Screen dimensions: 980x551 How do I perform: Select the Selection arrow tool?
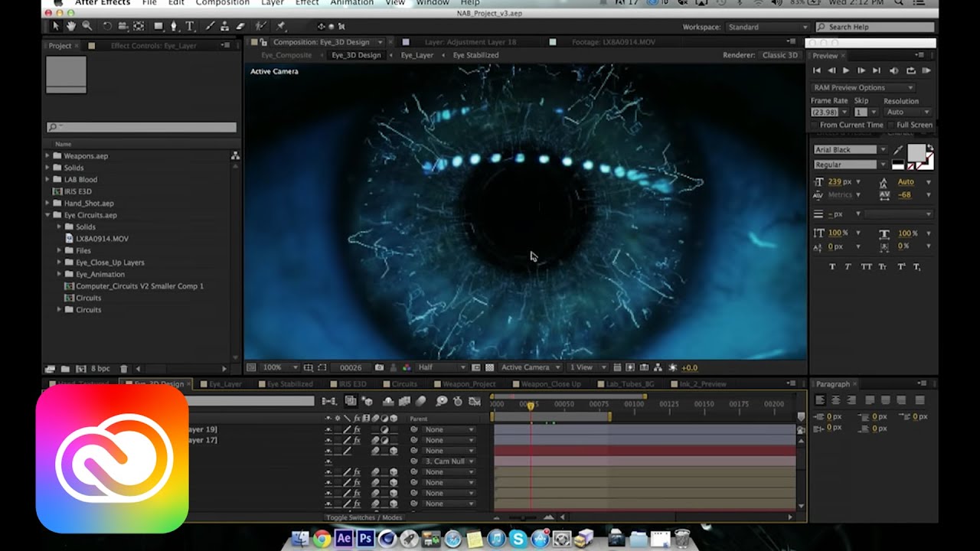55,26
